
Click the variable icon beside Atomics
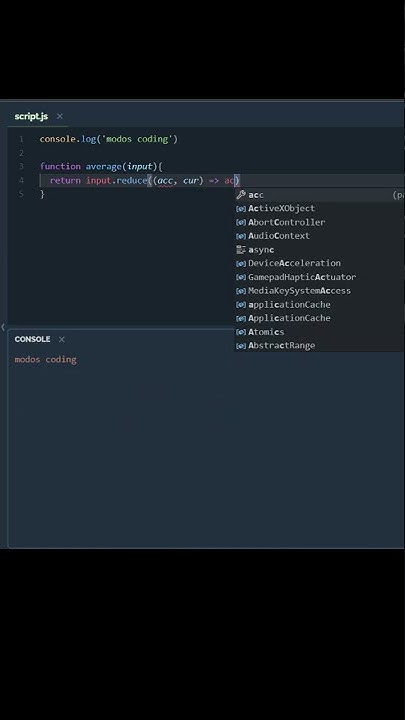pos(241,332)
